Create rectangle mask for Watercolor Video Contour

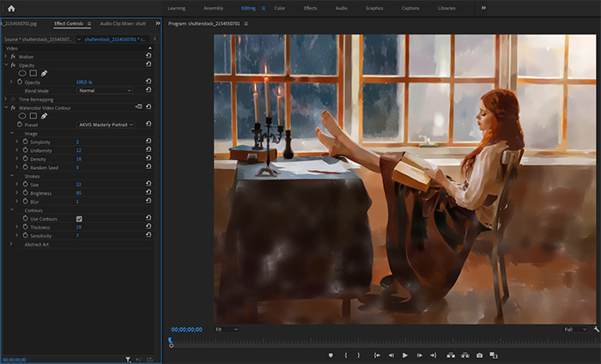[x=33, y=116]
